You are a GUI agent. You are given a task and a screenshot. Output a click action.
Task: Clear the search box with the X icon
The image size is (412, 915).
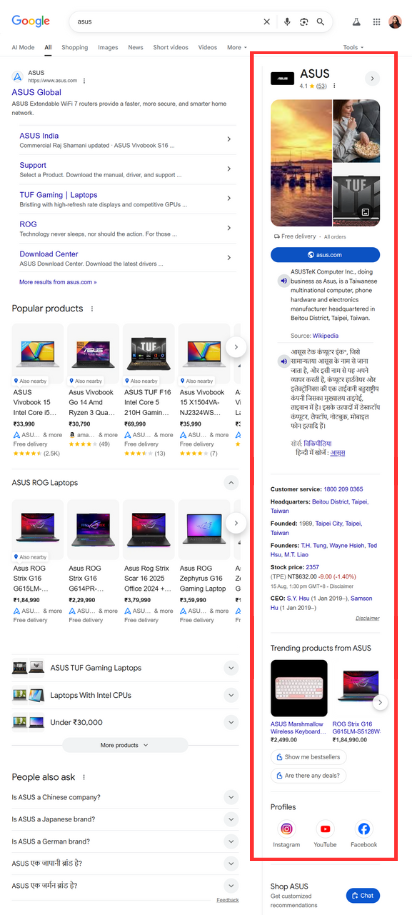tap(267, 22)
